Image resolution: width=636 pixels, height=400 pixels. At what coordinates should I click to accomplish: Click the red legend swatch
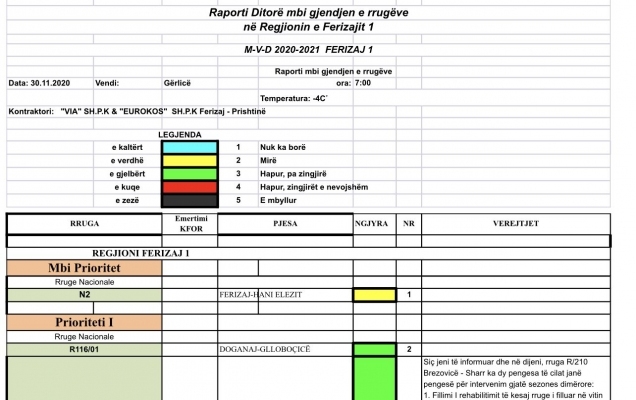point(190,187)
